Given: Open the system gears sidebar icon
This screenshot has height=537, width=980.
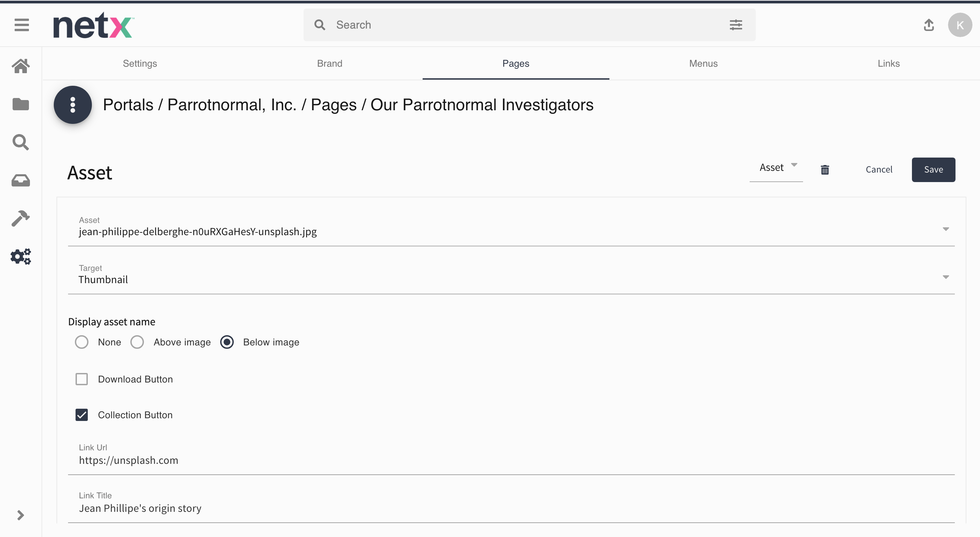Looking at the screenshot, I should click(21, 257).
